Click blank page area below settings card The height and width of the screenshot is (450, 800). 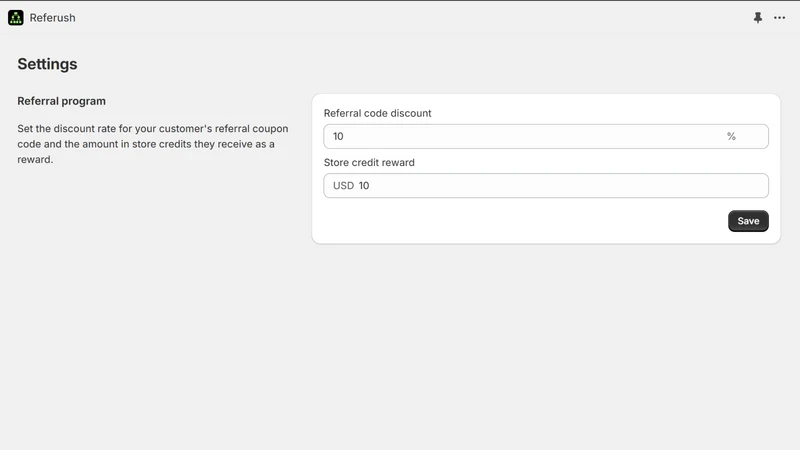coord(546,347)
